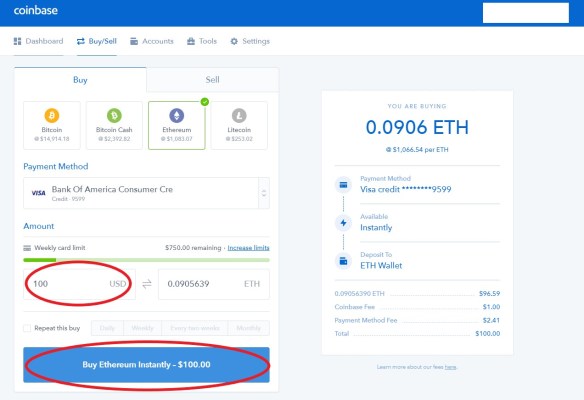Click the green Ethereum selected checkmark

coord(204,102)
